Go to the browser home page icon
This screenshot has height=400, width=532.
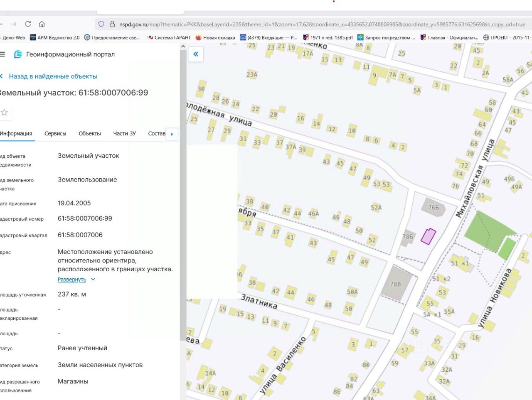click(42, 24)
